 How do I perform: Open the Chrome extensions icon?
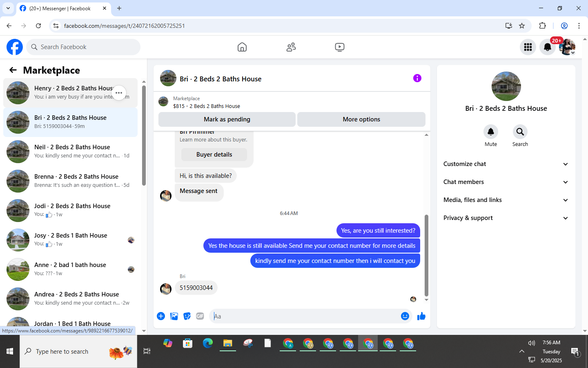(x=542, y=26)
